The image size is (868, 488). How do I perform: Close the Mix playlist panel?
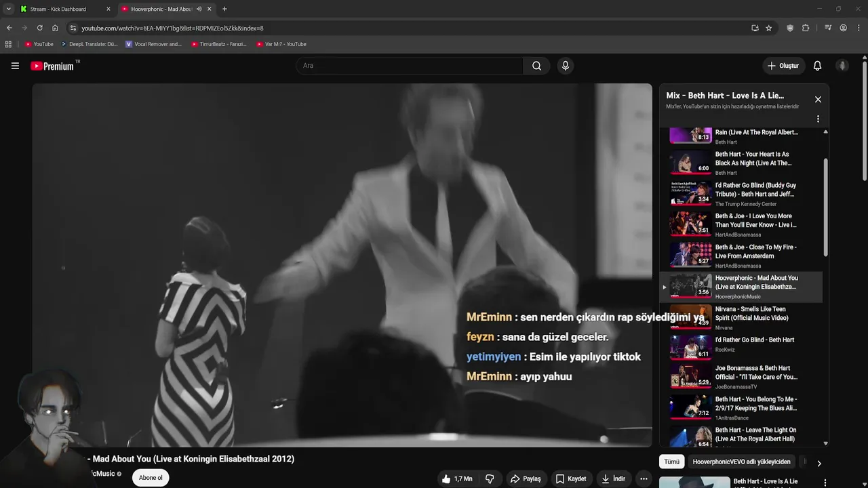pyautogui.click(x=818, y=100)
